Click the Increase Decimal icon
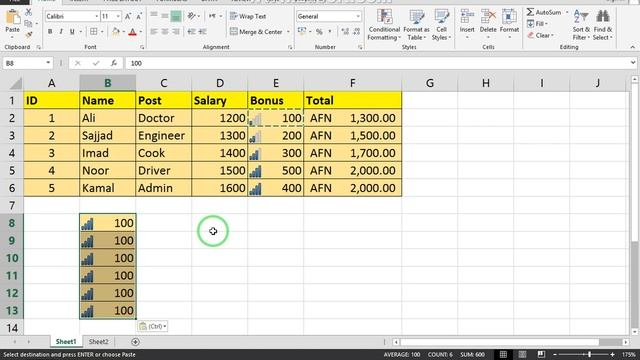Image resolution: width=640 pixels, height=360 pixels. click(x=345, y=31)
